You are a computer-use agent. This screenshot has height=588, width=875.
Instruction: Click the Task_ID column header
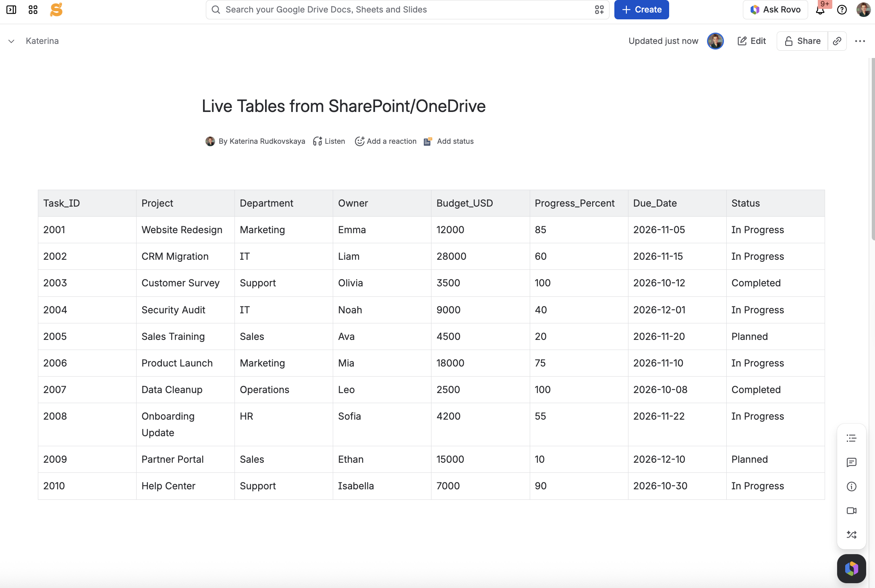[87, 203]
